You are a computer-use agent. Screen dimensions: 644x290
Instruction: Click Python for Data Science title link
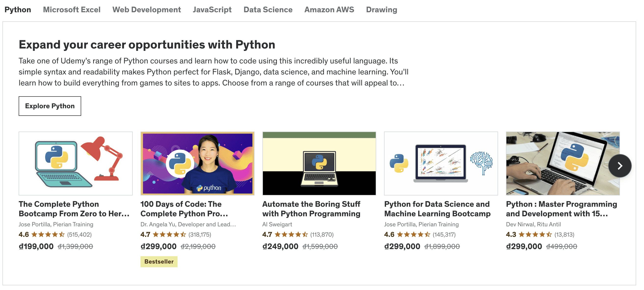pyautogui.click(x=437, y=209)
